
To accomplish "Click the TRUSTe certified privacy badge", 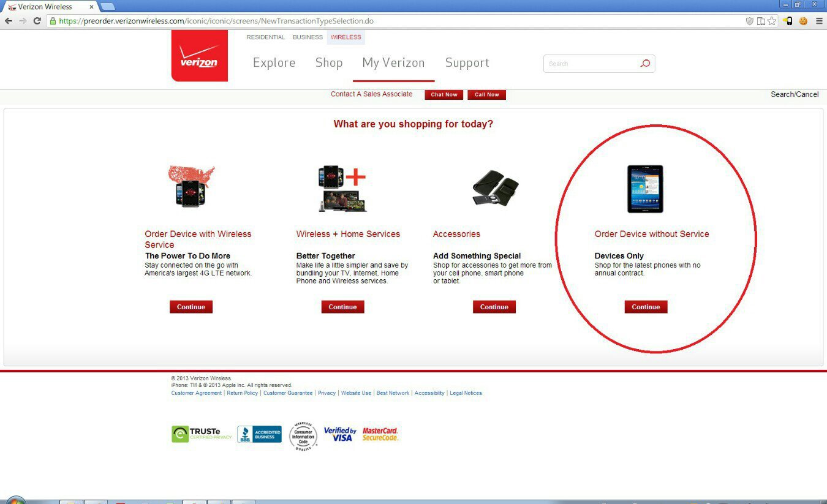I will [x=202, y=434].
